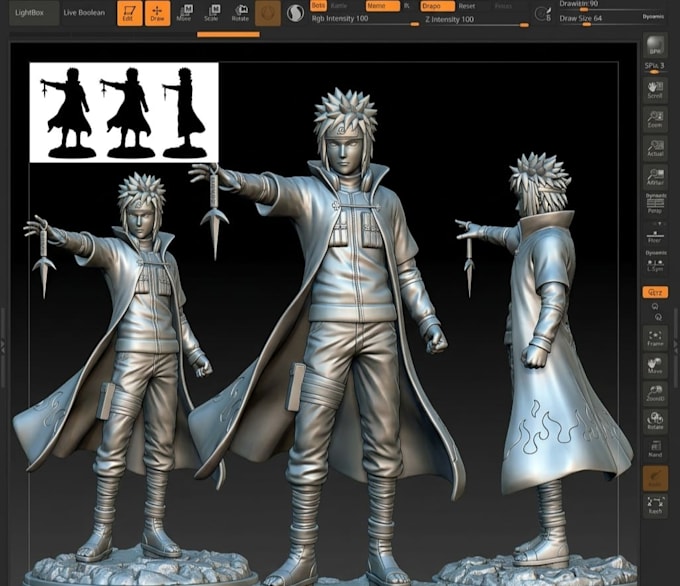The width and height of the screenshot is (680, 586).
Task: Run a BPR render
Action: (655, 45)
